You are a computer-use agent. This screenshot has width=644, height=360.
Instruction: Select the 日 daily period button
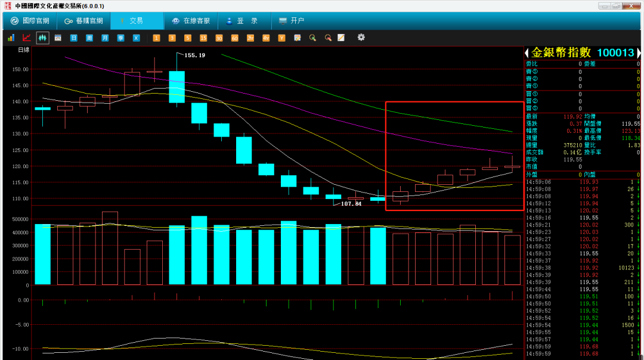click(73, 38)
